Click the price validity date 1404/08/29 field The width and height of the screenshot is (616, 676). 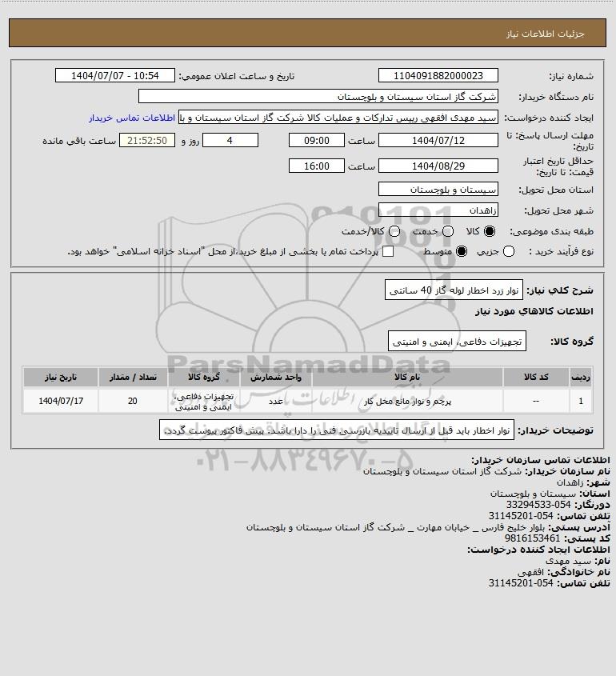(438, 166)
